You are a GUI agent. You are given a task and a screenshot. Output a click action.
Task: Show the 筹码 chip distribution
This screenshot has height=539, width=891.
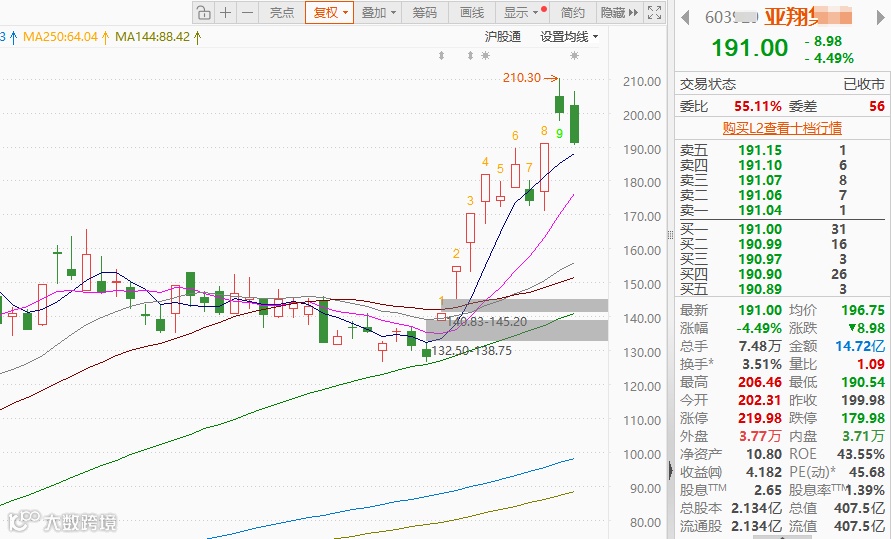click(x=424, y=12)
